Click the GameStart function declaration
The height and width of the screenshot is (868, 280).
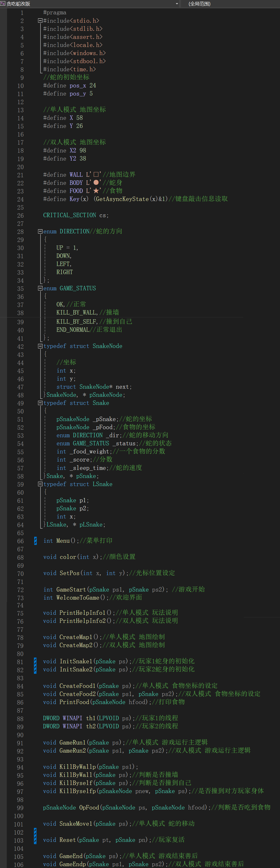106,590
